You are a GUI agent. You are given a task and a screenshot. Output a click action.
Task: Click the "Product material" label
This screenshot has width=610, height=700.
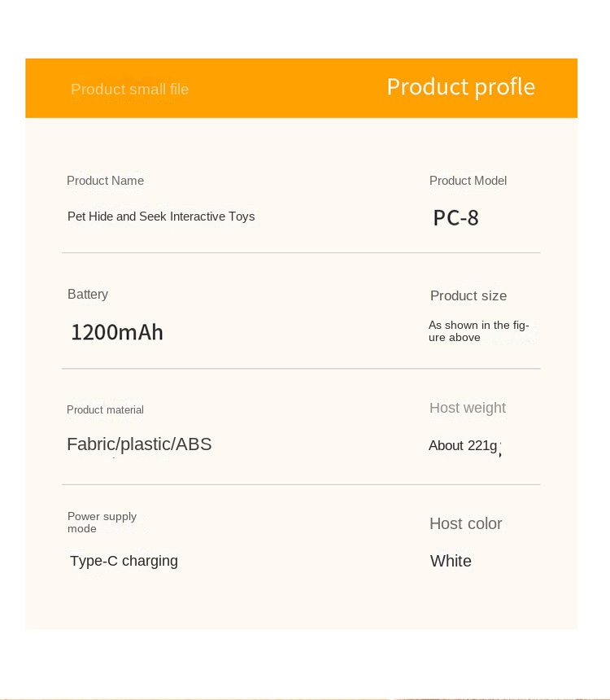coord(105,410)
